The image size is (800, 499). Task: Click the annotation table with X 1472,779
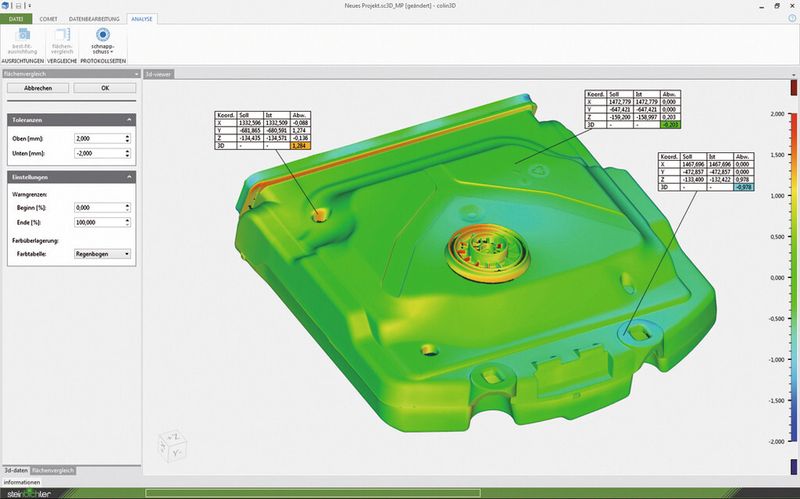[x=633, y=110]
